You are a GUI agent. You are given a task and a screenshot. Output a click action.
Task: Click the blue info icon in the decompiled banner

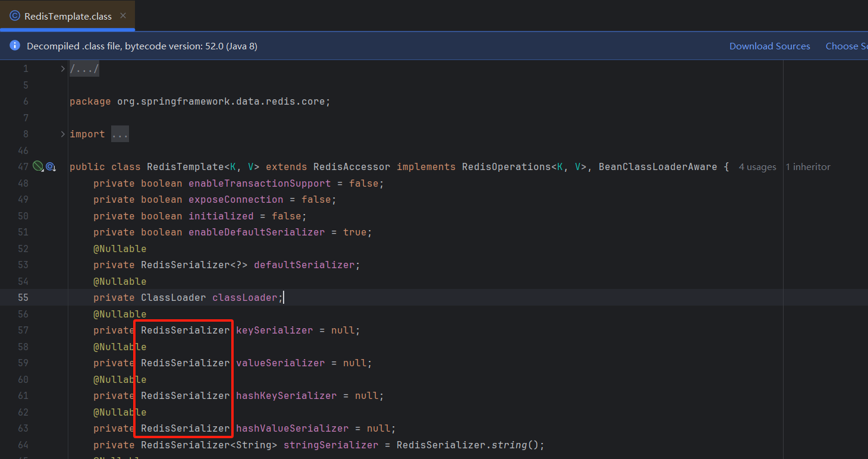coord(14,45)
